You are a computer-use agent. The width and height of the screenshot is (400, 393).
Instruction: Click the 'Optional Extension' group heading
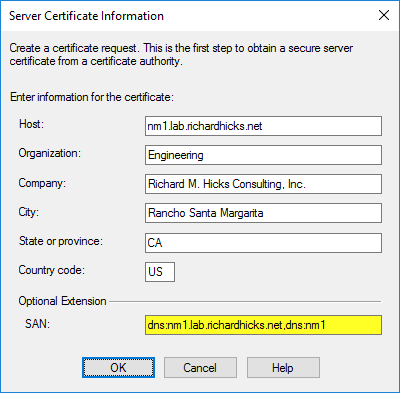pos(62,301)
